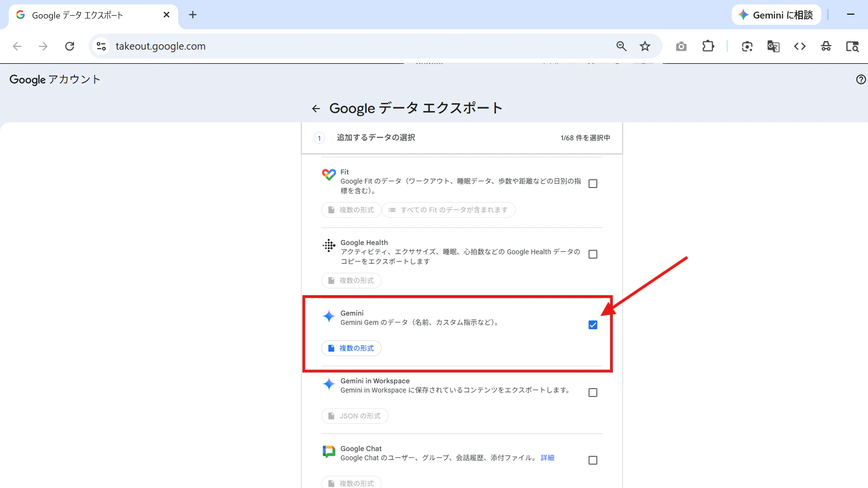868x488 pixels.
Task: Click Fit 複数の形式 format button
Action: 351,210
